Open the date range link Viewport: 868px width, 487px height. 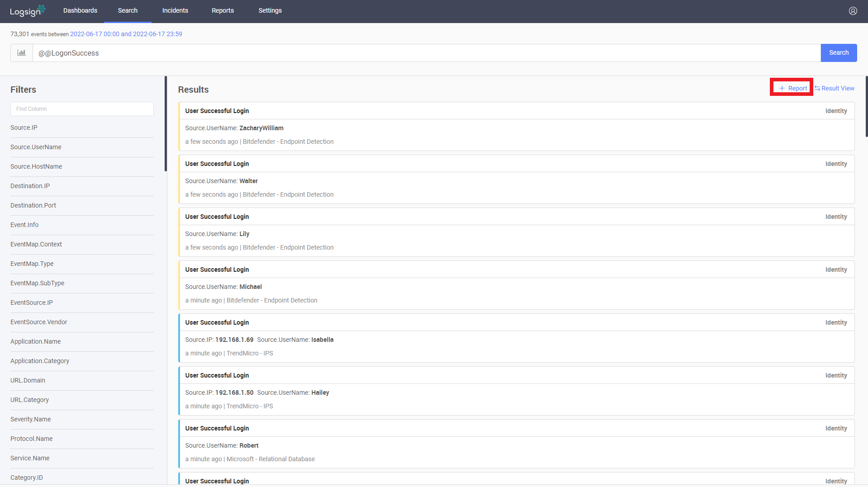126,34
